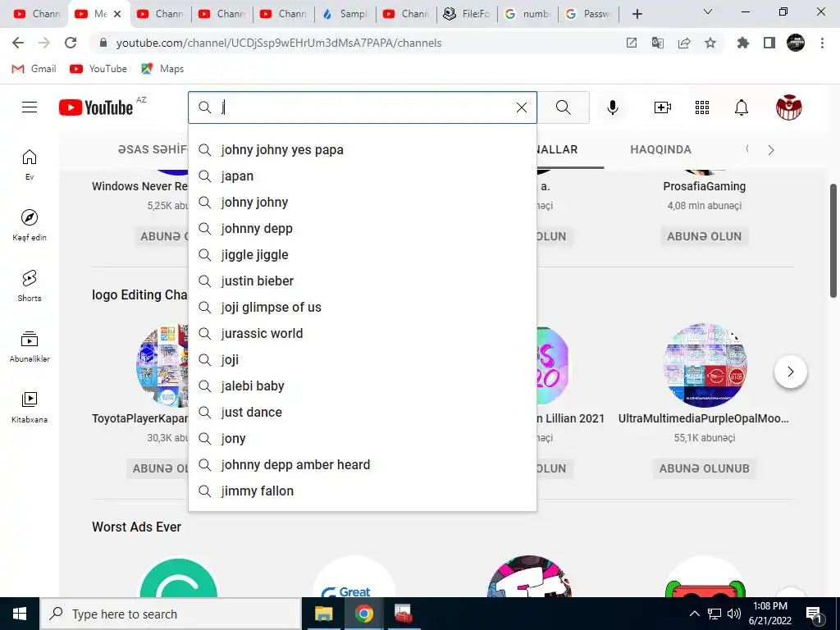The image size is (840, 630).
Task: Select the 'japan' suggestion
Action: 363,176
